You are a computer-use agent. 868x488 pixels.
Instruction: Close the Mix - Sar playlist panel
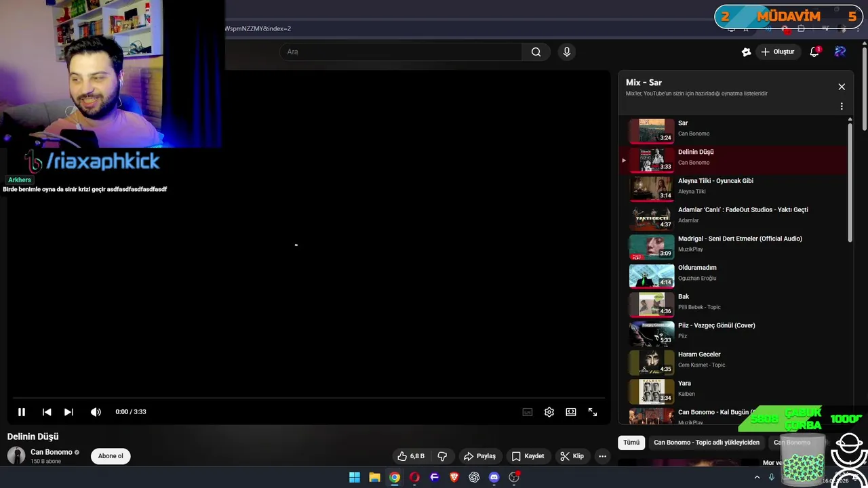coord(842,87)
